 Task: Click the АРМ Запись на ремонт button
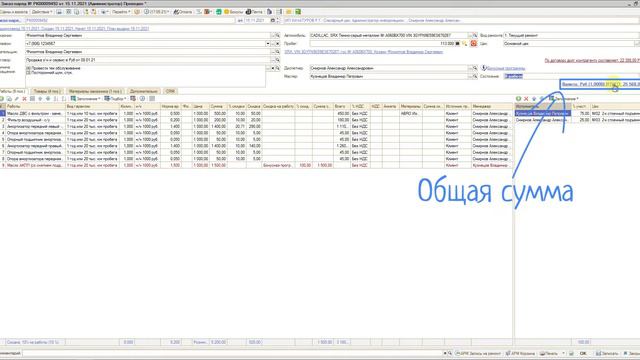coord(478,353)
